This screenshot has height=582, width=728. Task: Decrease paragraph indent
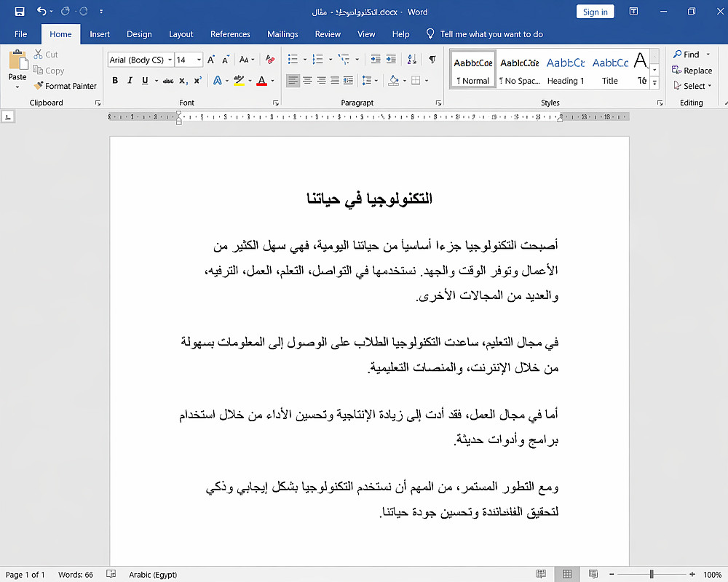(x=376, y=60)
